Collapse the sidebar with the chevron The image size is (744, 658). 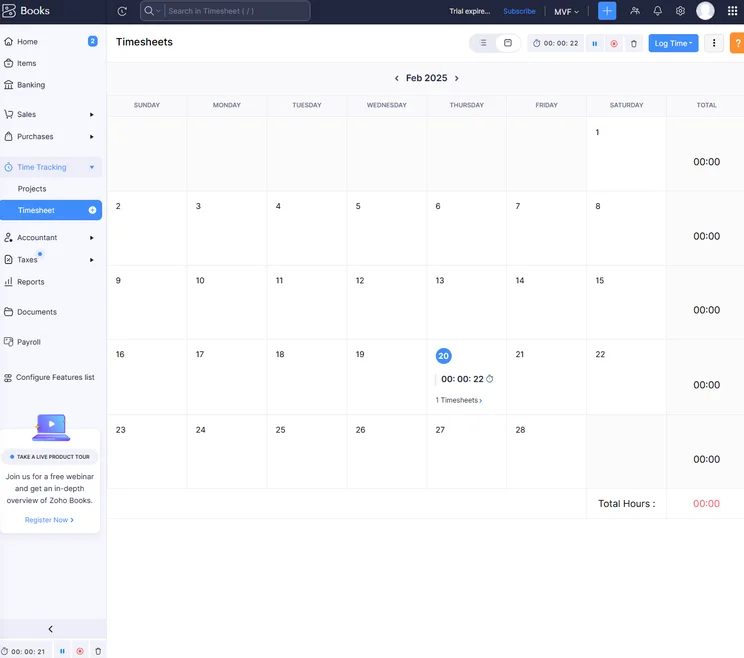[x=50, y=629]
